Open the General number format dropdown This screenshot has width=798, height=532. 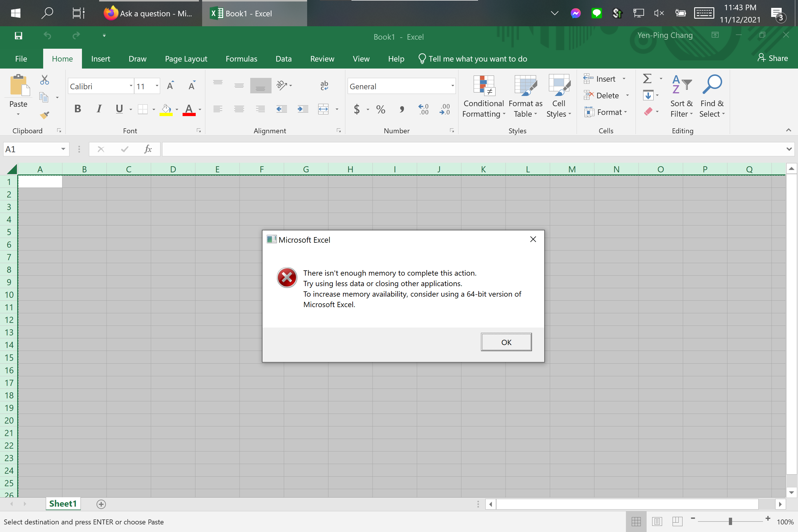click(453, 86)
